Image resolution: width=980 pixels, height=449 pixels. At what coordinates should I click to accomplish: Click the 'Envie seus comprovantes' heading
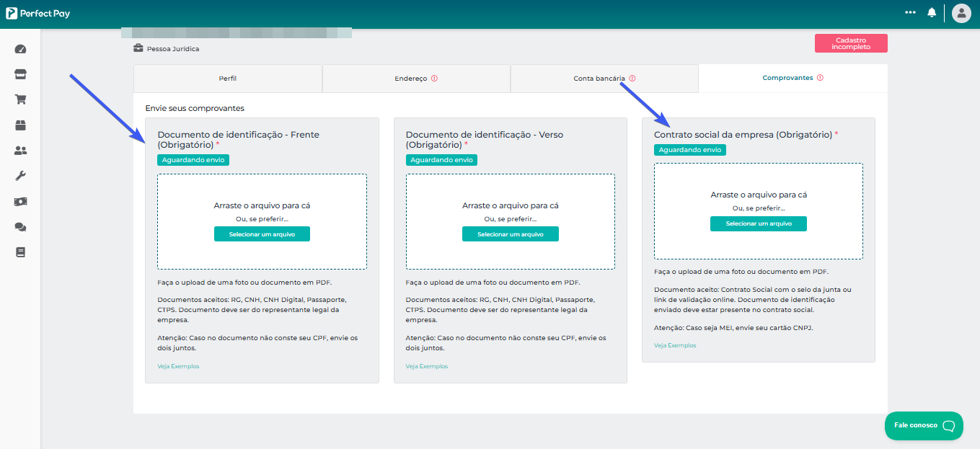coord(195,108)
